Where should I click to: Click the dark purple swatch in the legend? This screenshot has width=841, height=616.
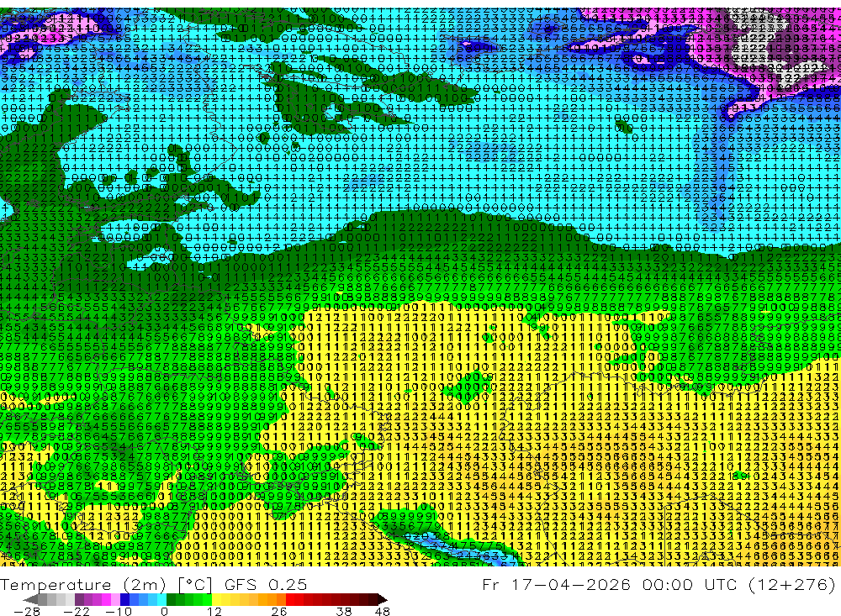point(79,599)
